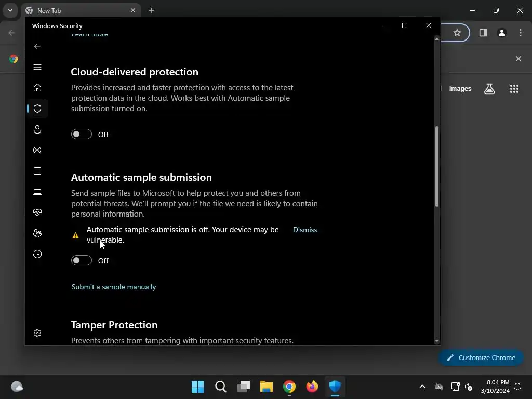Viewport: 532px width, 399px height.
Task: Open the hamburger navigation menu
Action: tap(37, 67)
